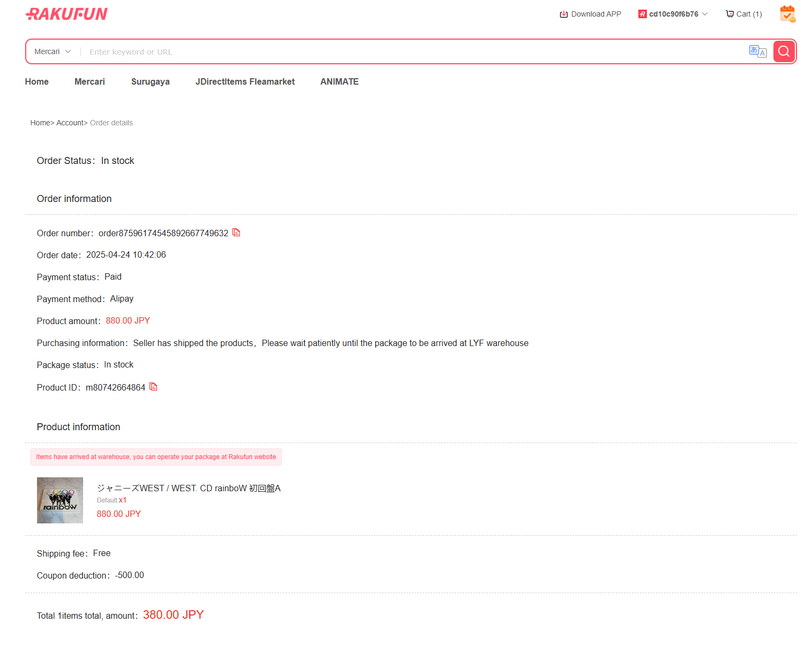This screenshot has width=812, height=645.
Task: Click the Purchasing information seller shipped text
Action: 331,343
